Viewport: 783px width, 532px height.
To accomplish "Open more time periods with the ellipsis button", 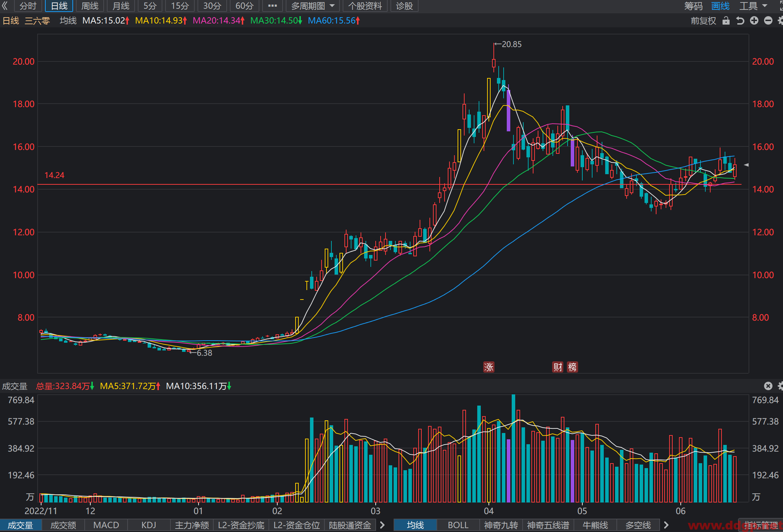I will click(x=272, y=6).
